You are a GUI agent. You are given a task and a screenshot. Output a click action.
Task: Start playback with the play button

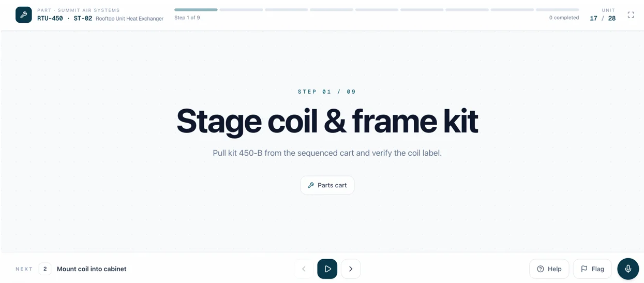click(327, 269)
